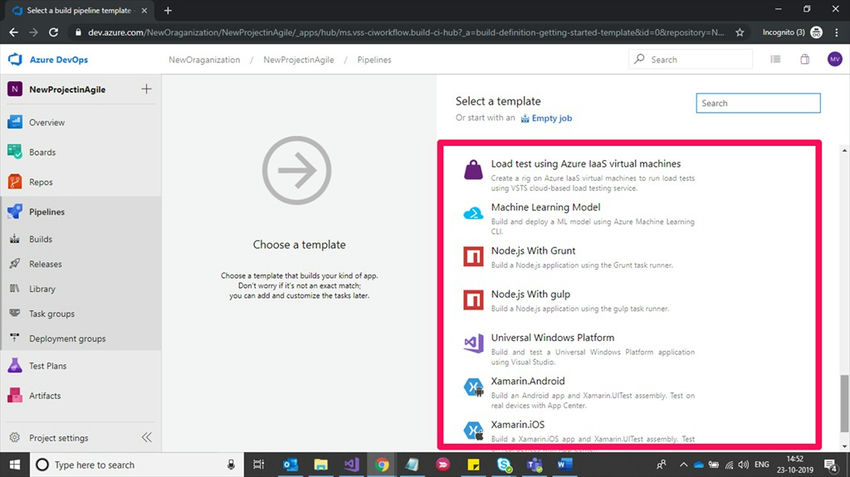The image size is (850, 477).
Task: Open a new browser tab
Action: coord(168,10)
